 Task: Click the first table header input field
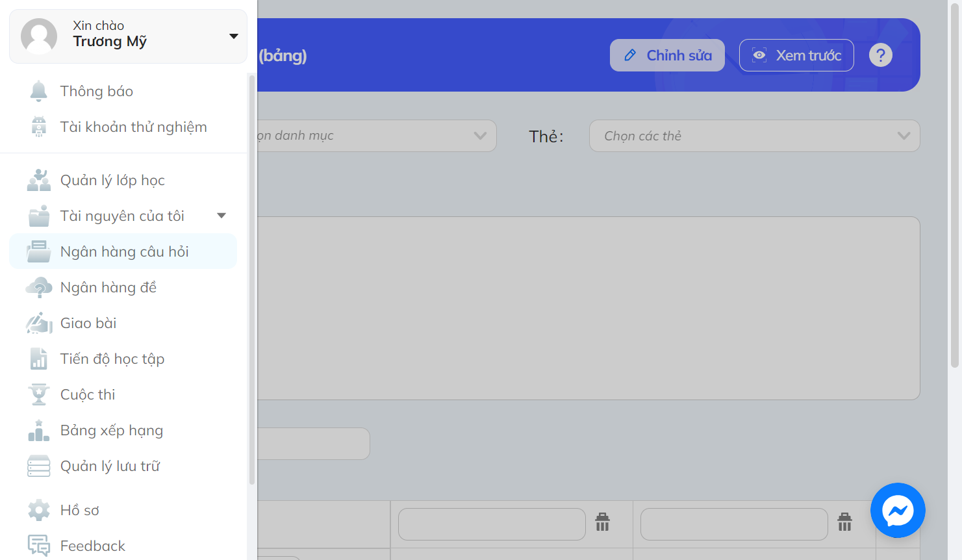pos(492,524)
